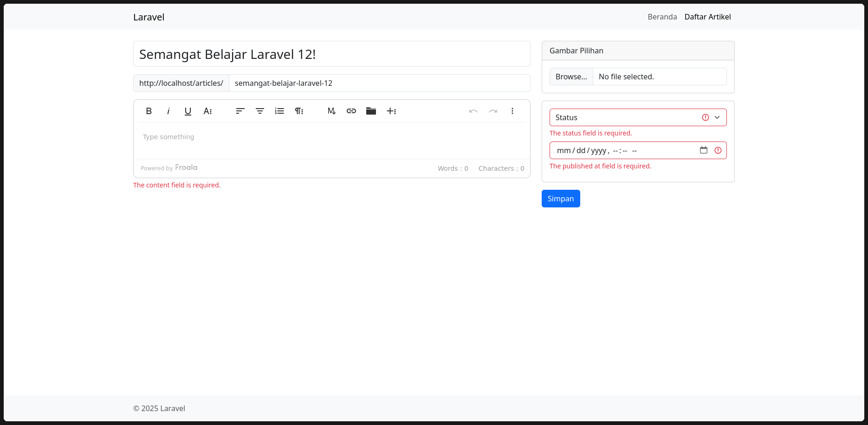Align text left in the editor
The width and height of the screenshot is (868, 425).
point(240,111)
